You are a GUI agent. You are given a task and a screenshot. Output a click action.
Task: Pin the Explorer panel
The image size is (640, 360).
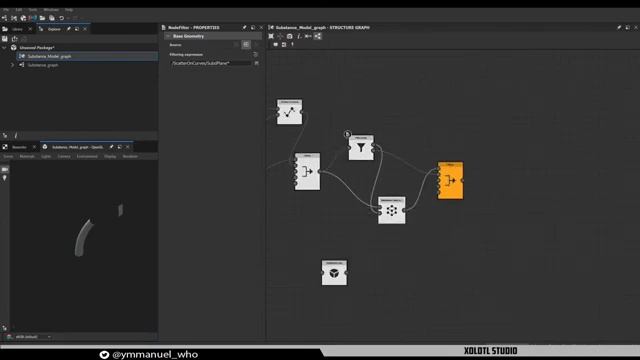pyautogui.click(x=69, y=29)
